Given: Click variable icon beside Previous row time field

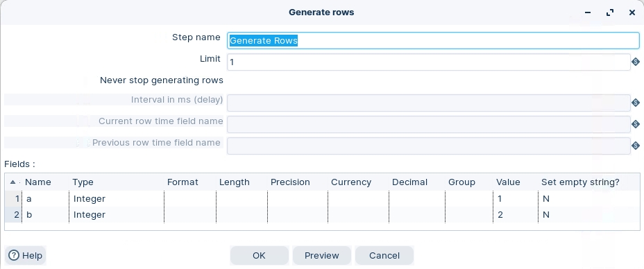Looking at the screenshot, I should coord(636,145).
